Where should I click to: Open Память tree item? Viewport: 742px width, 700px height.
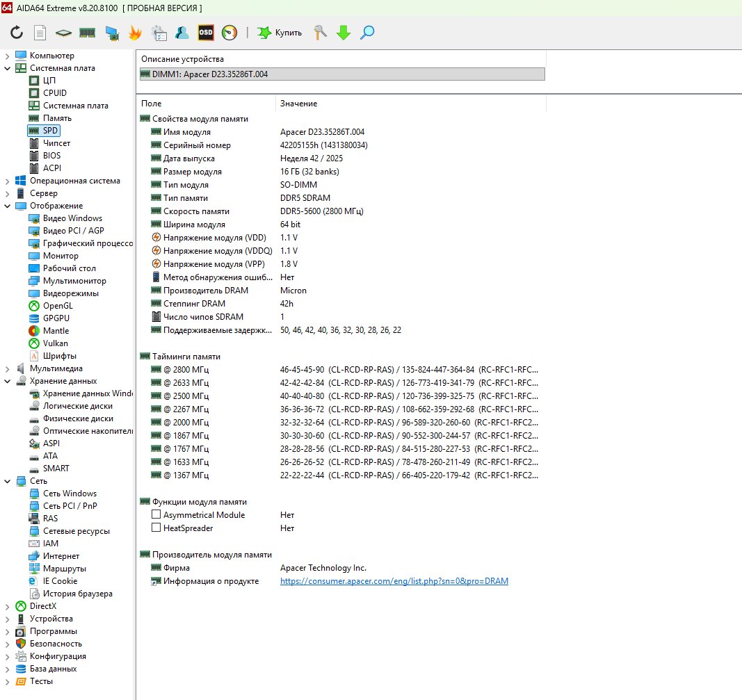57,118
